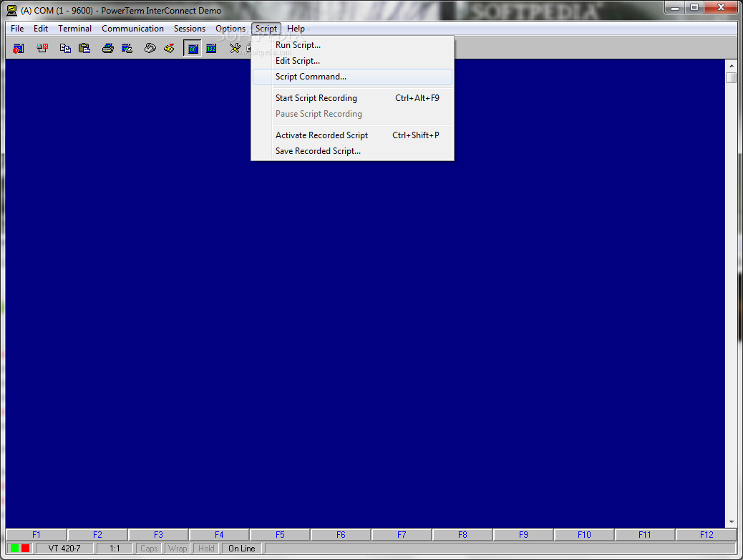Toggle the On Line status indicator

pyautogui.click(x=242, y=548)
